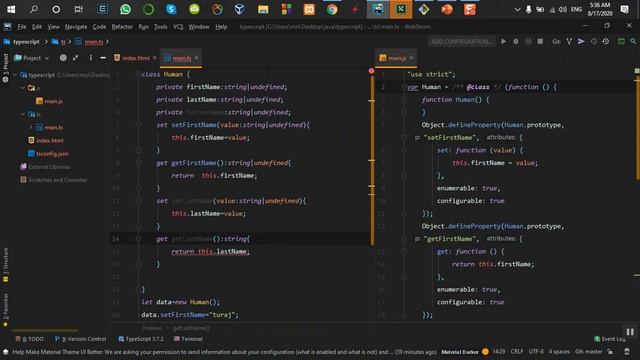Start debugging with the bug icon

click(516, 42)
